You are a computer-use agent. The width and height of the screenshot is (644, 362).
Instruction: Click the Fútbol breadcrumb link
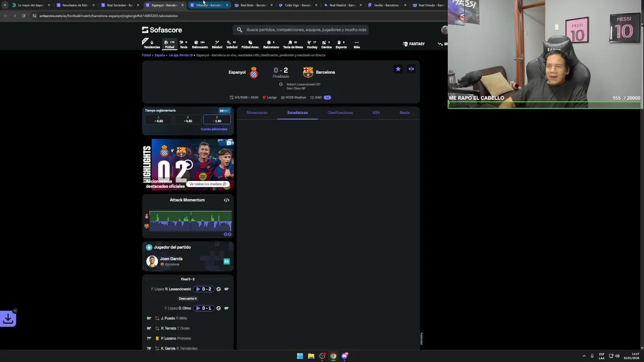pyautogui.click(x=146, y=55)
